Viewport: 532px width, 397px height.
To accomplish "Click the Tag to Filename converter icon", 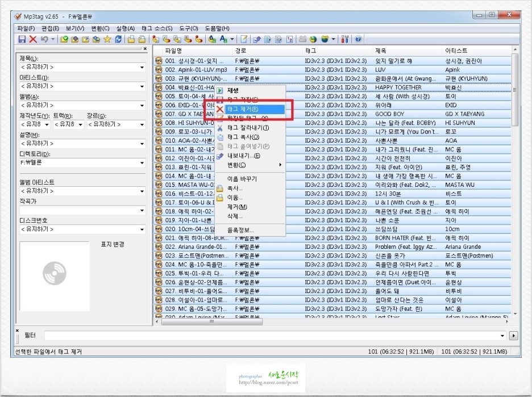I will 155,39.
